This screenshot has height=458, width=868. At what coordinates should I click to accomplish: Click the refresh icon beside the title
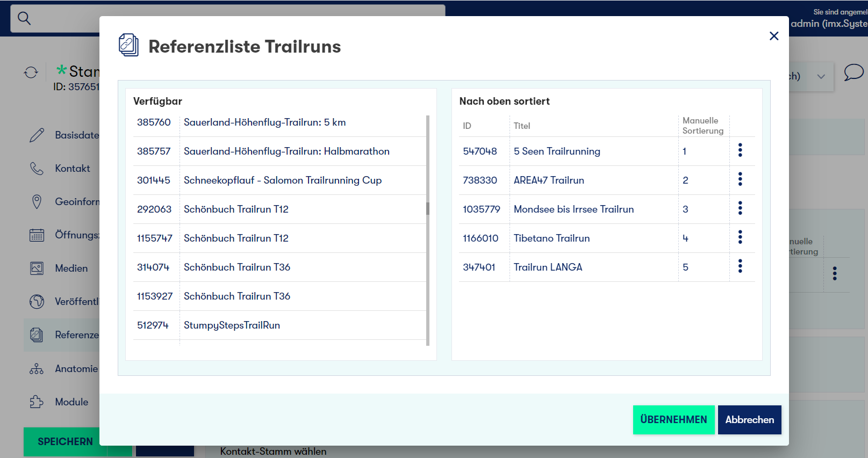click(x=31, y=72)
